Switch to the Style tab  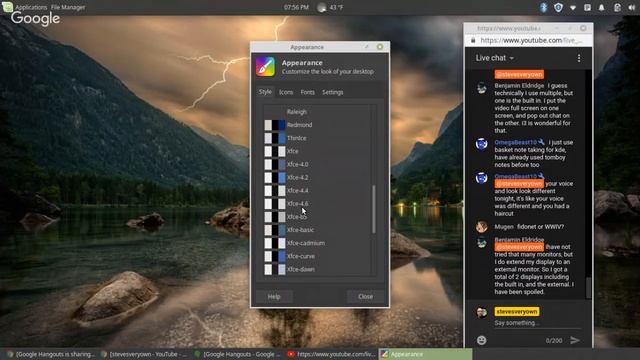(265, 92)
